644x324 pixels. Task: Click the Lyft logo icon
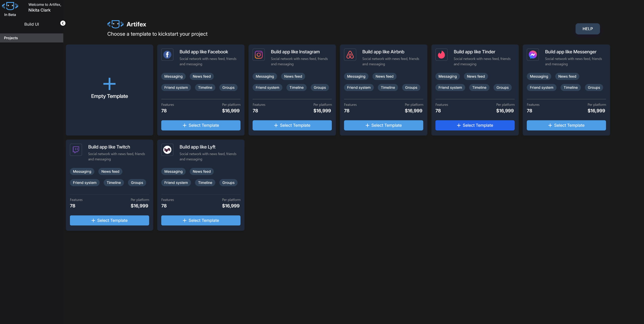[x=167, y=150]
